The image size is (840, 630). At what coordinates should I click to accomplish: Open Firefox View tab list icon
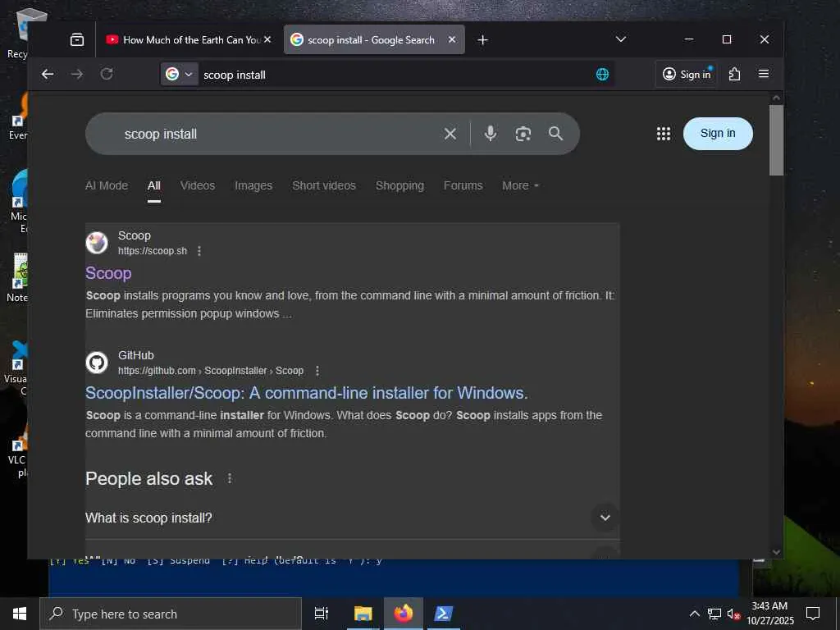pyautogui.click(x=77, y=39)
